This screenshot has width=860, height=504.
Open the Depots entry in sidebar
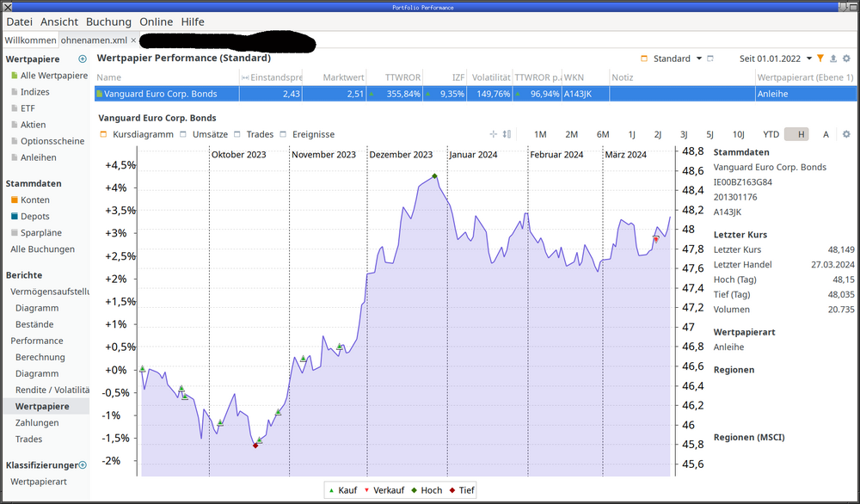click(x=34, y=217)
